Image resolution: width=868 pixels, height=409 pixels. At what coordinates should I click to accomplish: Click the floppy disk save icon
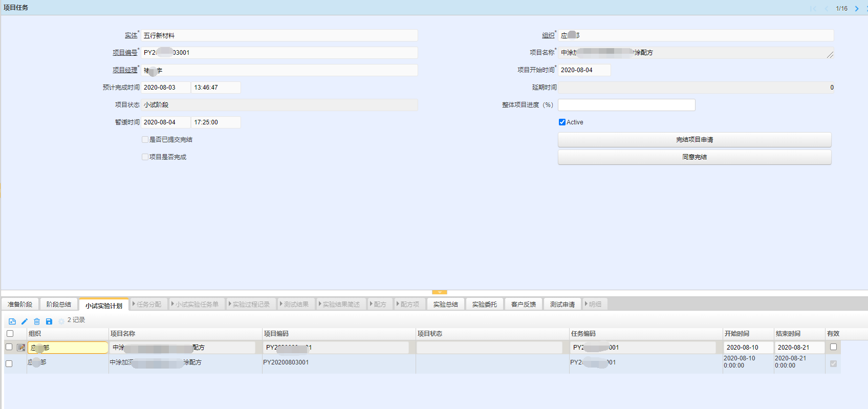pos(49,321)
